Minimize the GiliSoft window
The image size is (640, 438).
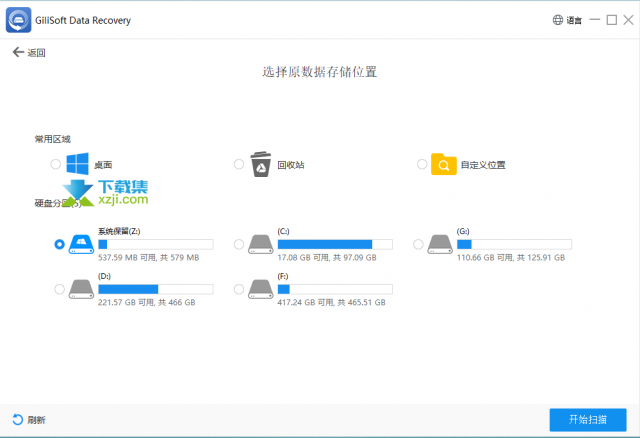tap(595, 20)
